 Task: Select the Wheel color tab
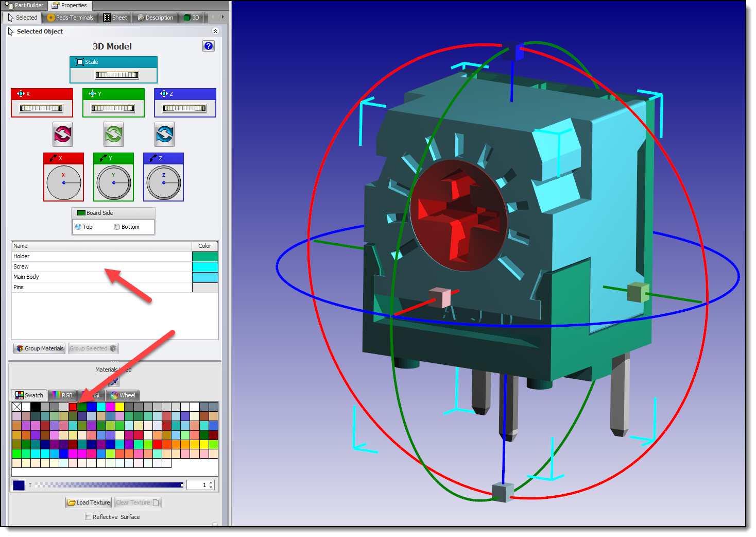pos(123,395)
